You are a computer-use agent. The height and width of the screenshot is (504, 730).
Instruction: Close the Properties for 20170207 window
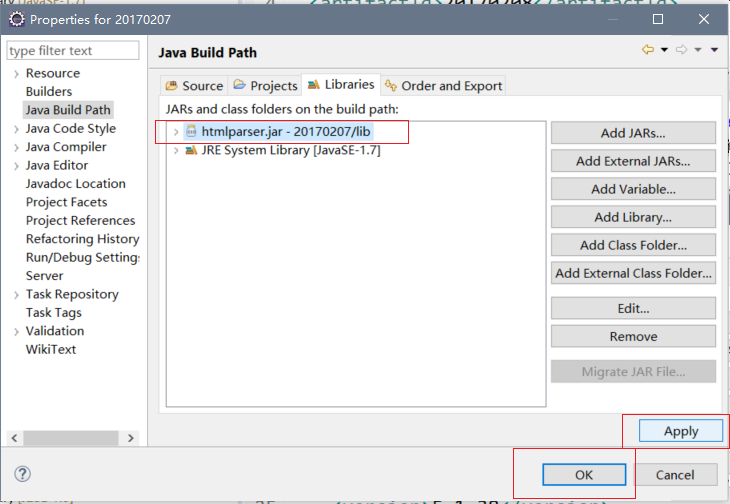click(704, 19)
